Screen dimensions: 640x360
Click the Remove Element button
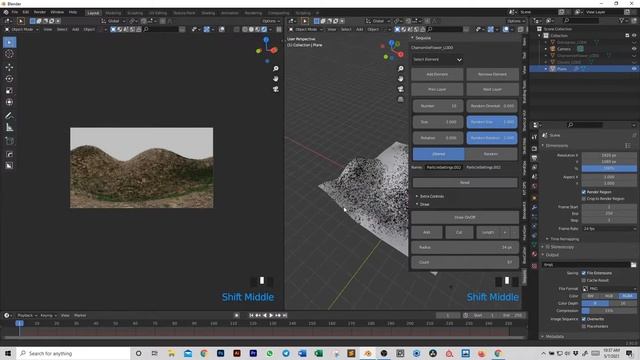pos(492,74)
